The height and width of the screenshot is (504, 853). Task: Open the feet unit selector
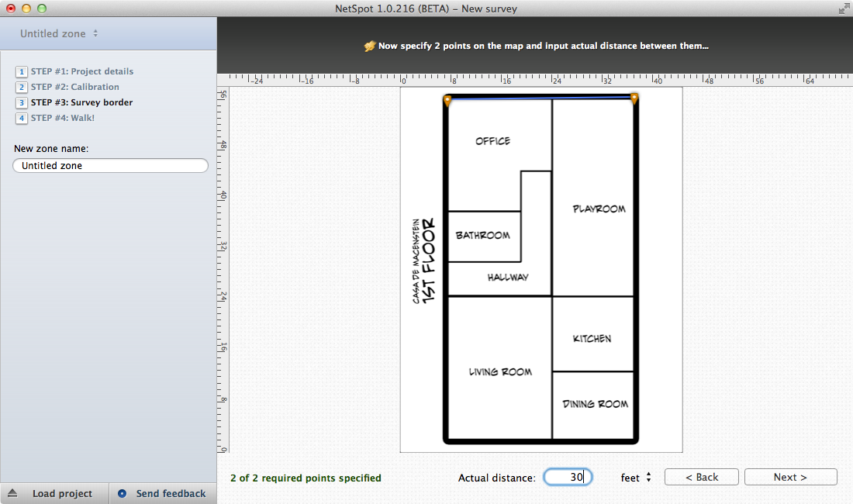click(x=636, y=478)
